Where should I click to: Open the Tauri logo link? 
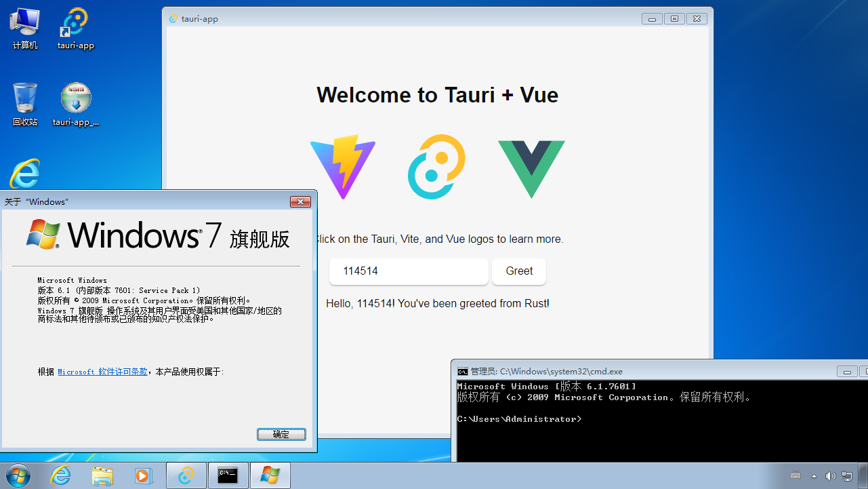(436, 167)
